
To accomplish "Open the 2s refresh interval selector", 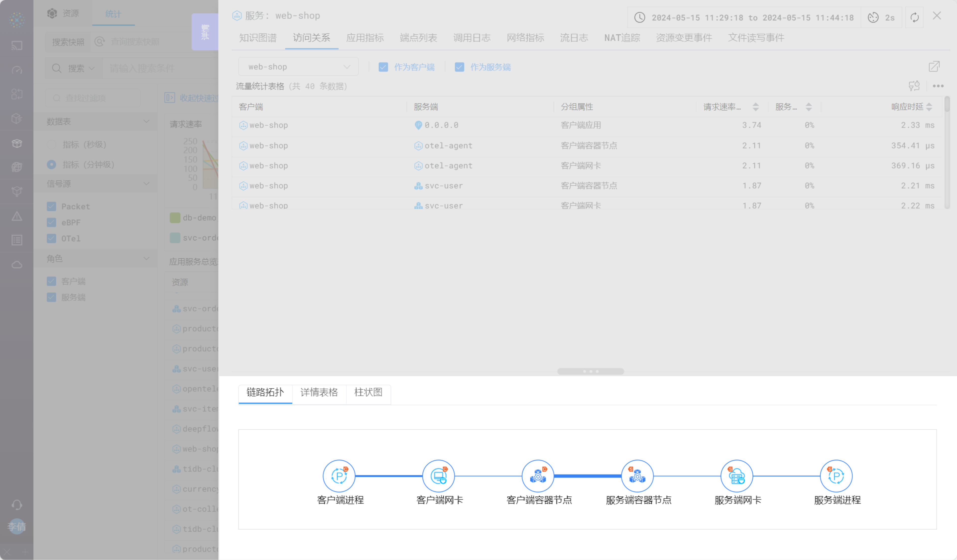I will tap(881, 17).
